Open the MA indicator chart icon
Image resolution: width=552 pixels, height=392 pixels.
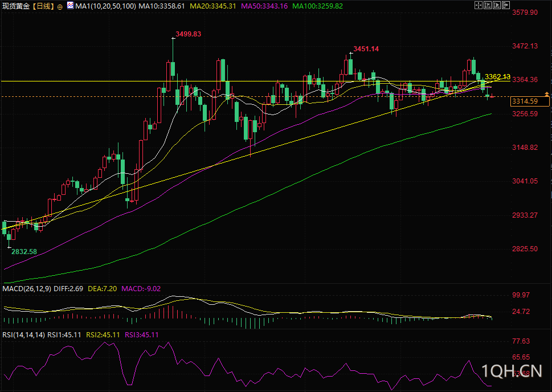[71, 6]
